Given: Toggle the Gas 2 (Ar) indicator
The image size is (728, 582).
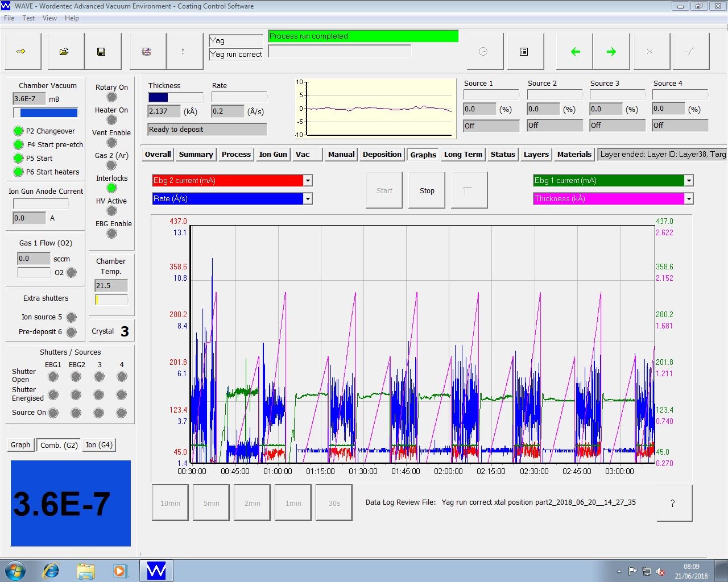Looking at the screenshot, I should [112, 165].
